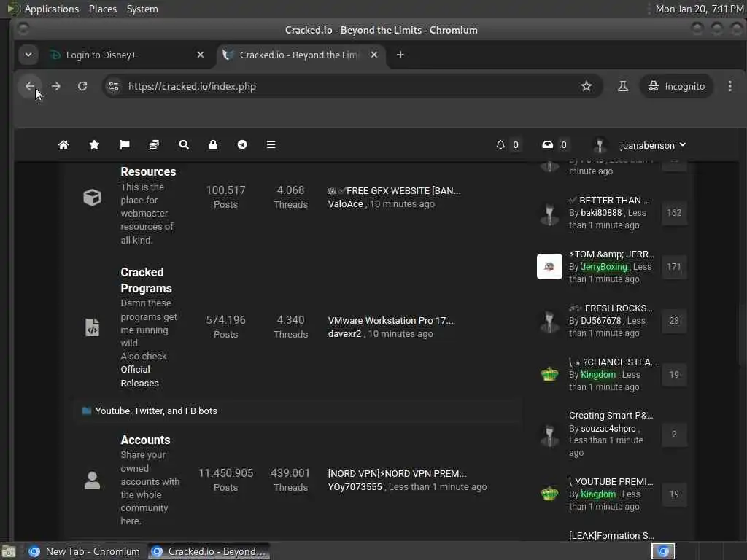Open the tab search dropdown arrow

click(28, 55)
